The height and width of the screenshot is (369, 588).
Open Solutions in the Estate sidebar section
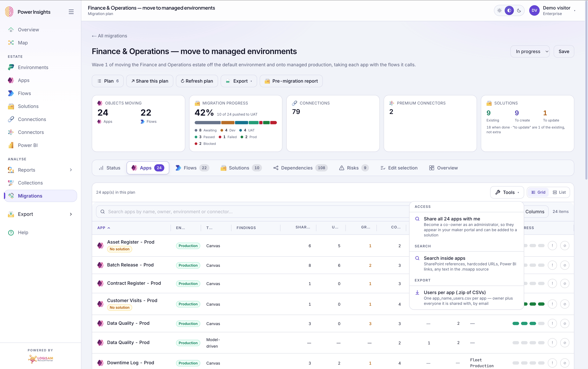[41, 106]
